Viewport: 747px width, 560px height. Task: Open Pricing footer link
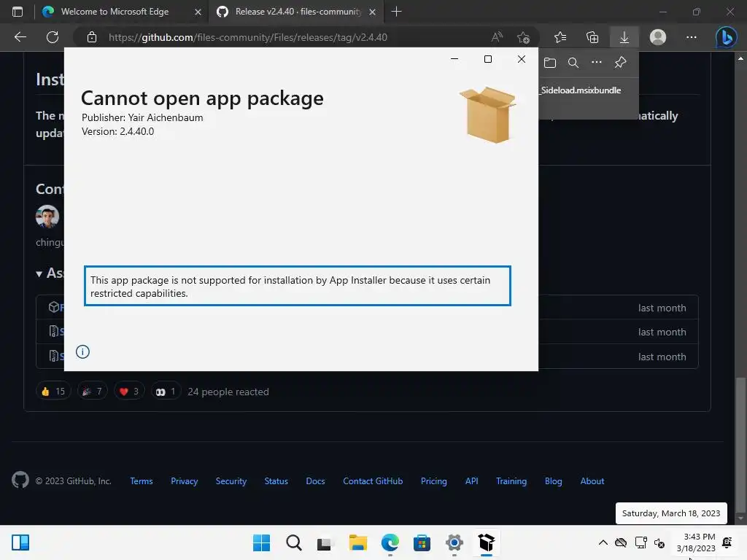click(433, 481)
